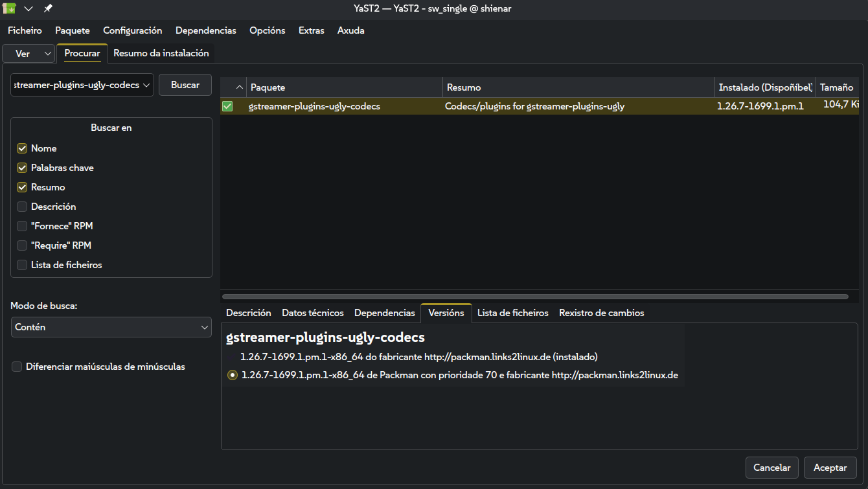
Task: Click the Aceptar button
Action: [x=830, y=468]
